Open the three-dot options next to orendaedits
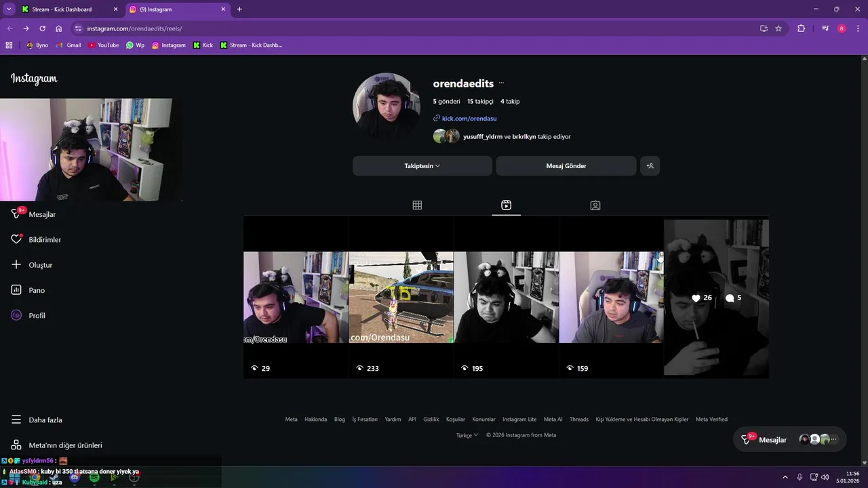The image size is (868, 488). [x=501, y=83]
